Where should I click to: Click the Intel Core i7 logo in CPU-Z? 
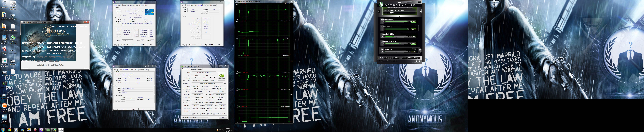tap(149, 12)
